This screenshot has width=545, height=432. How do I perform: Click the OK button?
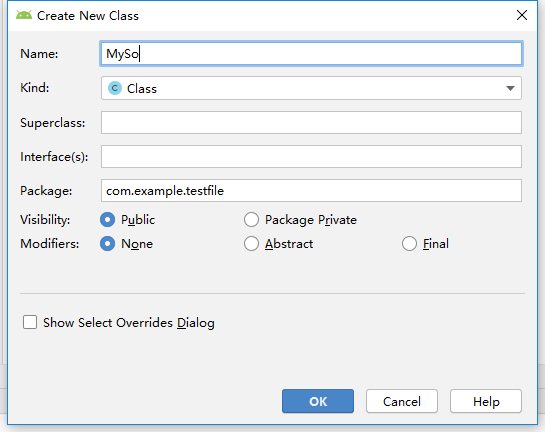pyautogui.click(x=318, y=401)
